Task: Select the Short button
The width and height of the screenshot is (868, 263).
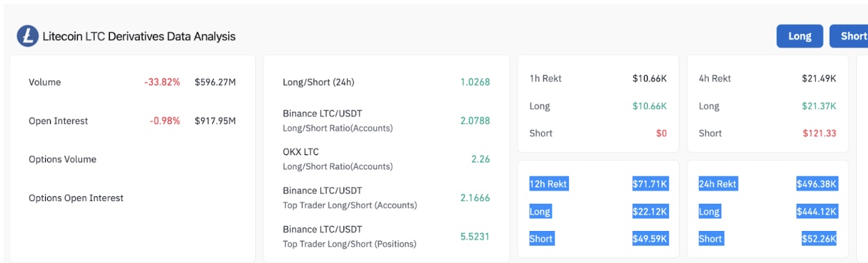Action: point(850,36)
